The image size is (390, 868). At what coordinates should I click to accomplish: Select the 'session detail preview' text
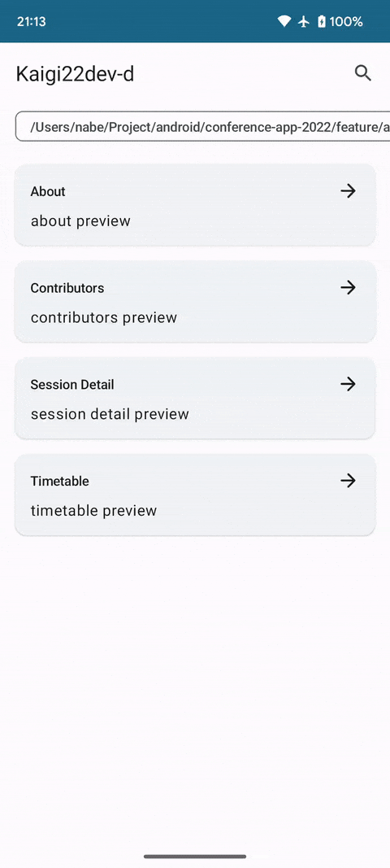tap(110, 413)
